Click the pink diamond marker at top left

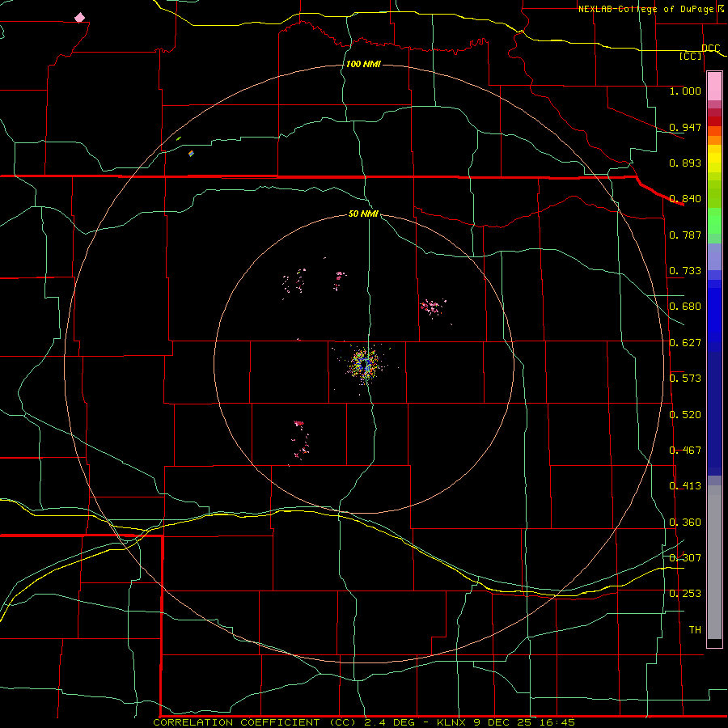[x=80, y=18]
